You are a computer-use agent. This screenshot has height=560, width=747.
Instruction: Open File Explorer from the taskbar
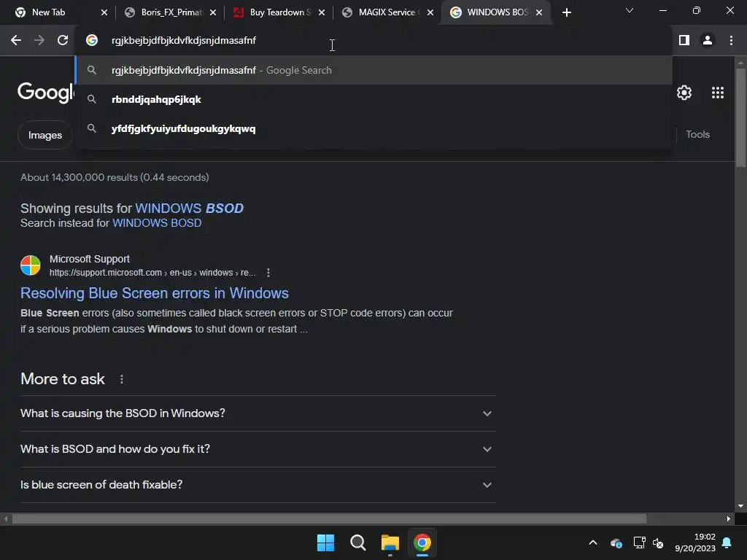point(390,542)
